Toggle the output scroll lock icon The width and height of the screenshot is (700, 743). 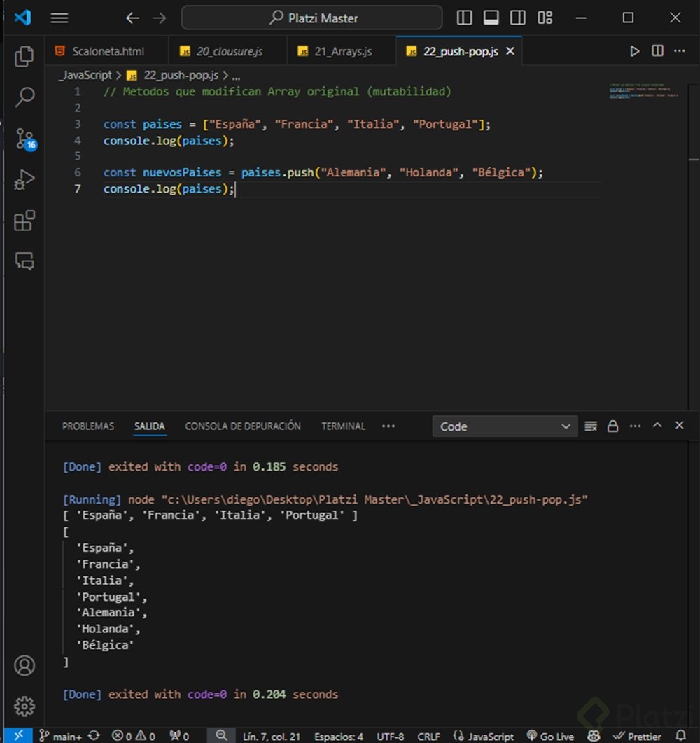tap(613, 426)
